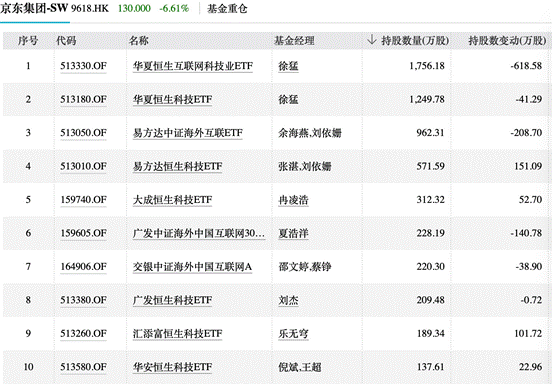The width and height of the screenshot is (552, 384).
Task: Select change value 101.72
Action: coord(528,333)
